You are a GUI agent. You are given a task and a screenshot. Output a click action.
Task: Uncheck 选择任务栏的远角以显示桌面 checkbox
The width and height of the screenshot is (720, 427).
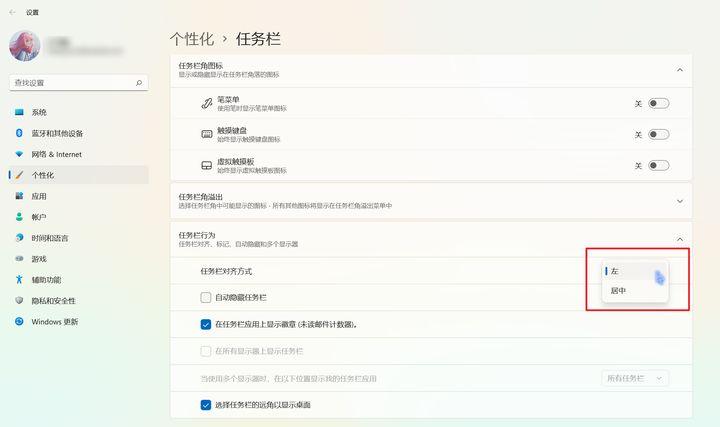tap(206, 405)
